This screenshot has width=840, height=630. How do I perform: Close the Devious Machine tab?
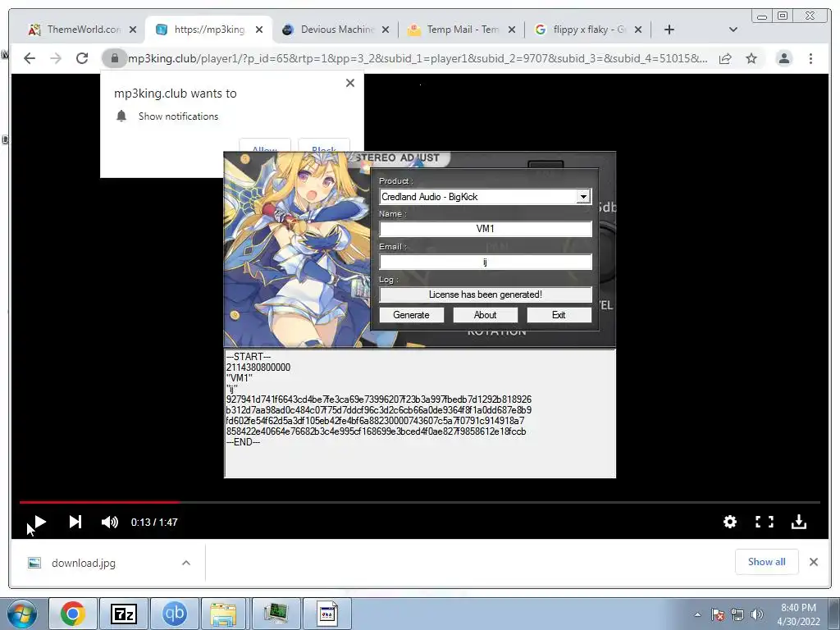386,30
